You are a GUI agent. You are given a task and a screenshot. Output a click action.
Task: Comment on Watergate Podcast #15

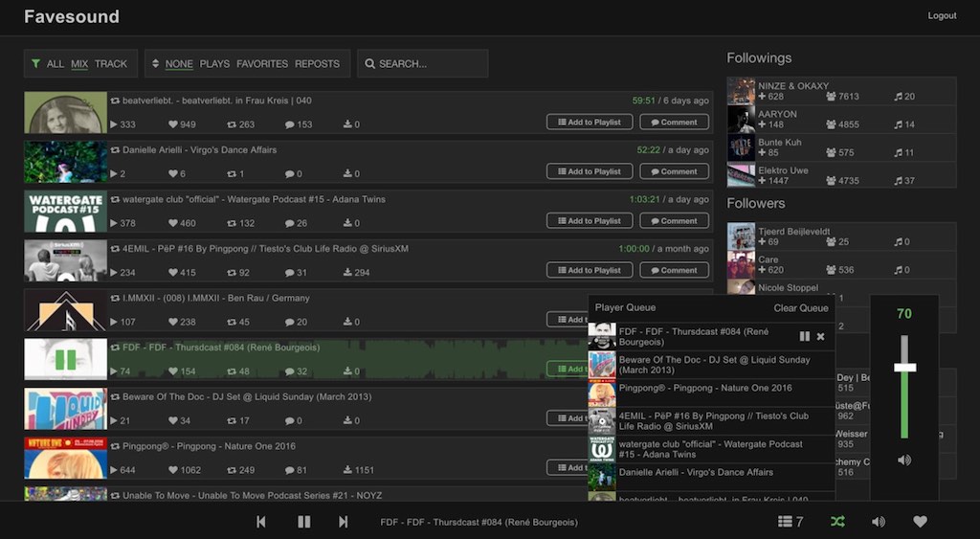point(674,221)
